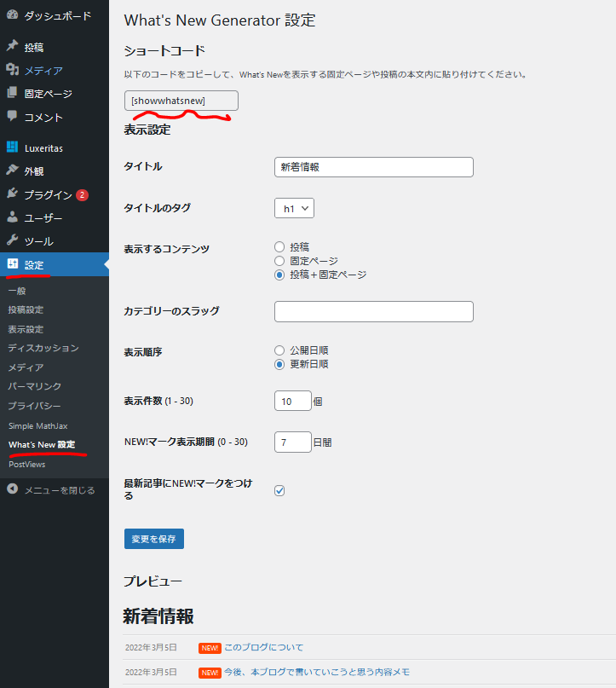616x688 pixels.
Task: Open the title tag h1 dropdown
Action: pos(294,208)
